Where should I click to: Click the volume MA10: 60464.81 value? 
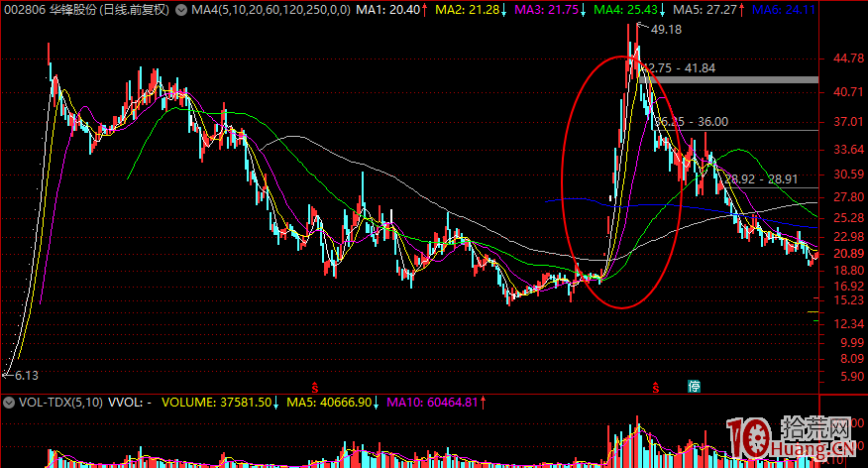(x=432, y=403)
